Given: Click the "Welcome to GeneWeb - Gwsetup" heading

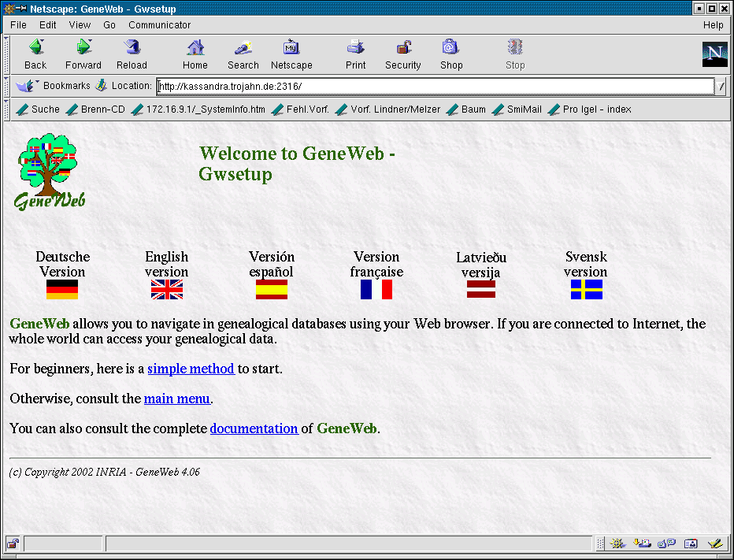Looking at the screenshot, I should [x=297, y=163].
